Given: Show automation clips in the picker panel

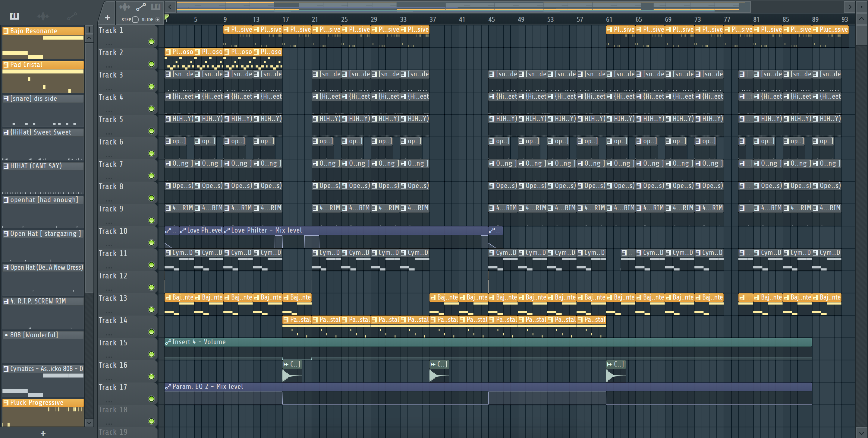Looking at the screenshot, I should pyautogui.click(x=72, y=16).
